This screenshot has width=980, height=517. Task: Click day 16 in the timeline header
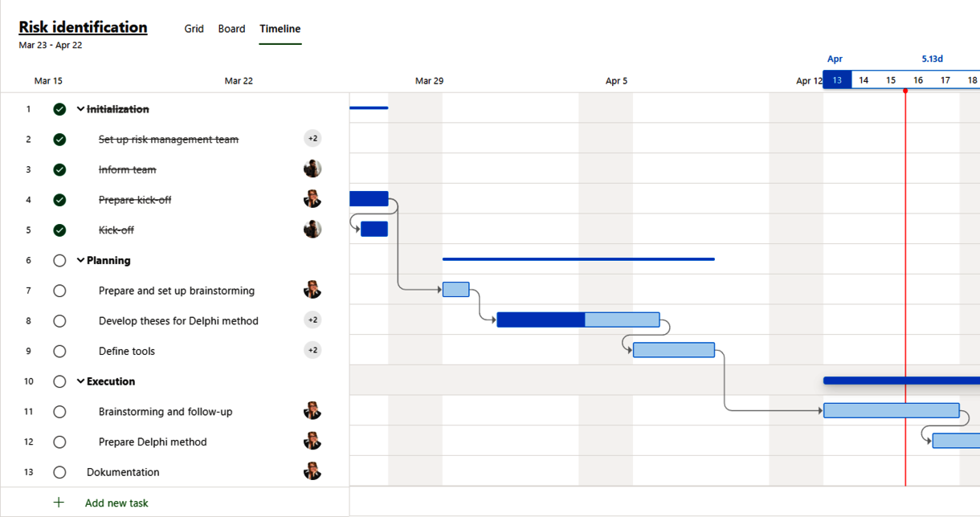(x=918, y=80)
